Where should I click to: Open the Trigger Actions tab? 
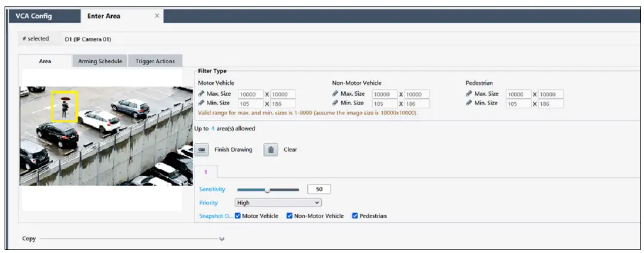point(155,61)
